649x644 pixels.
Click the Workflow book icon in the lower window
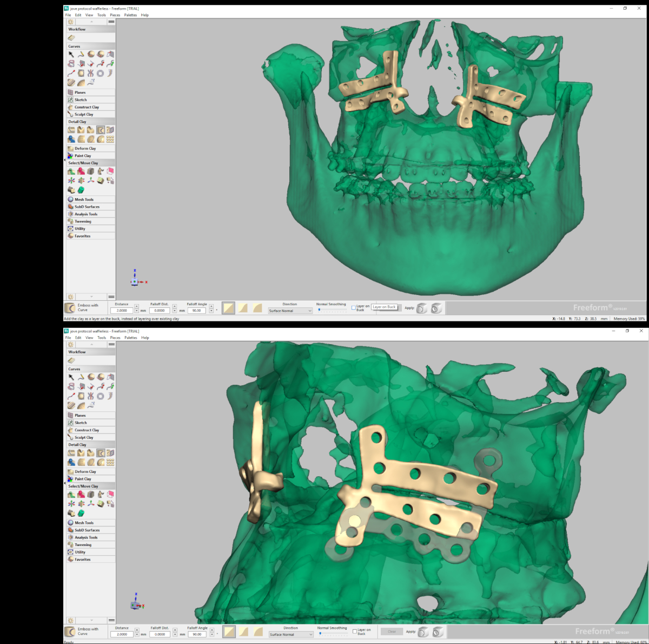coord(71,360)
